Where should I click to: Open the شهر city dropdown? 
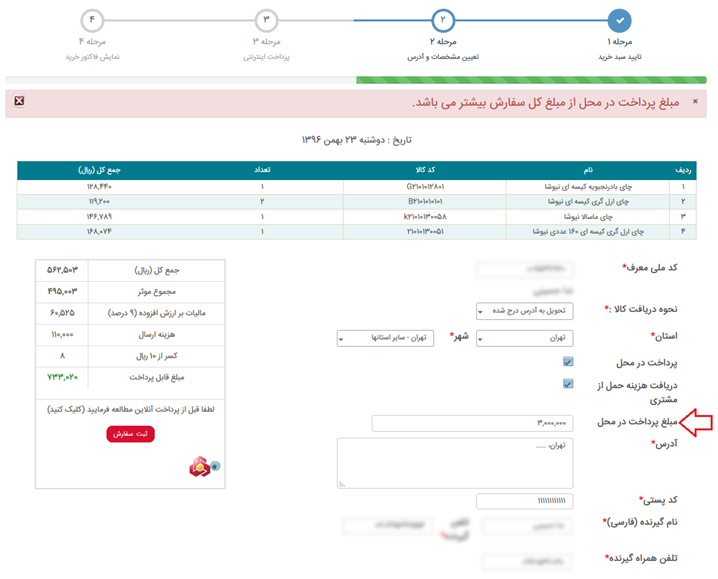click(385, 338)
